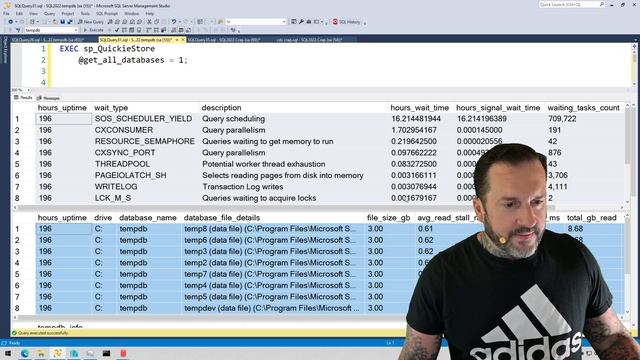
Task: Click the Undo icon in the toolbar
Action: click(x=174, y=22)
